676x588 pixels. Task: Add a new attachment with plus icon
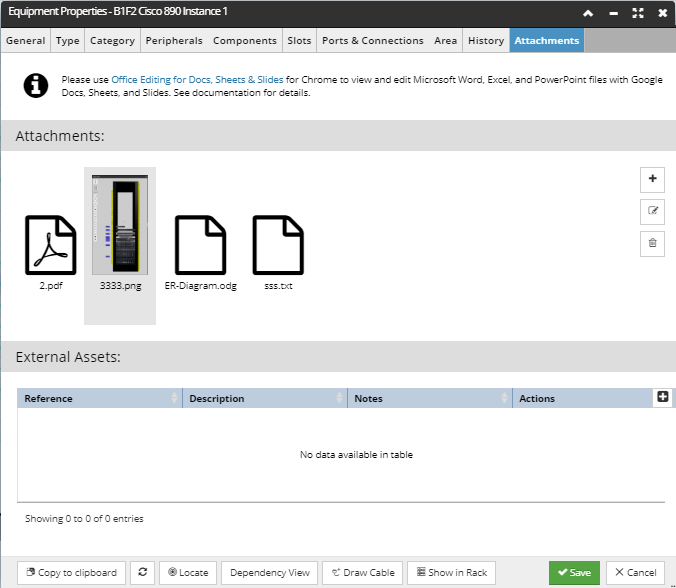(x=652, y=179)
